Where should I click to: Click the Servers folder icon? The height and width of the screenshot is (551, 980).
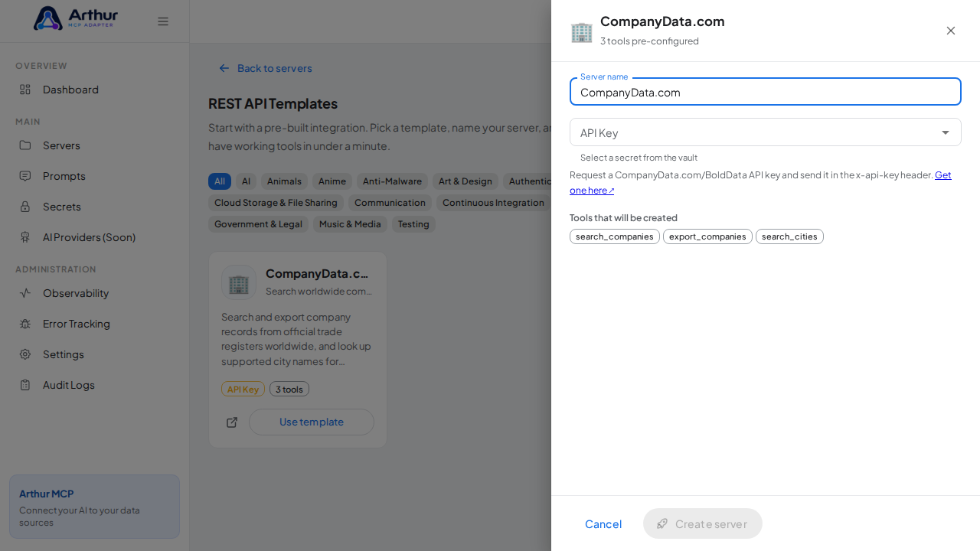click(25, 145)
